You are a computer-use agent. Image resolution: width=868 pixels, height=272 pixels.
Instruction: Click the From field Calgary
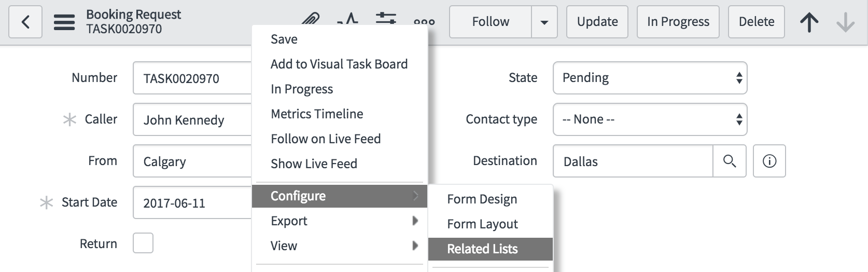click(192, 161)
